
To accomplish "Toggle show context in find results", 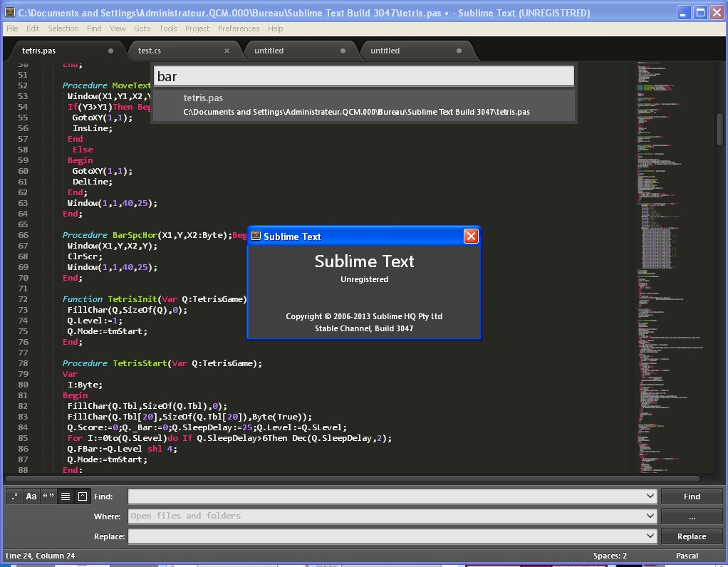I will tap(66, 496).
